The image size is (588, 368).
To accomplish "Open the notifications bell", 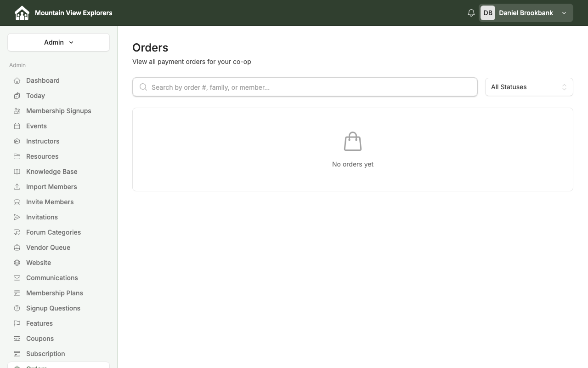I will [471, 13].
